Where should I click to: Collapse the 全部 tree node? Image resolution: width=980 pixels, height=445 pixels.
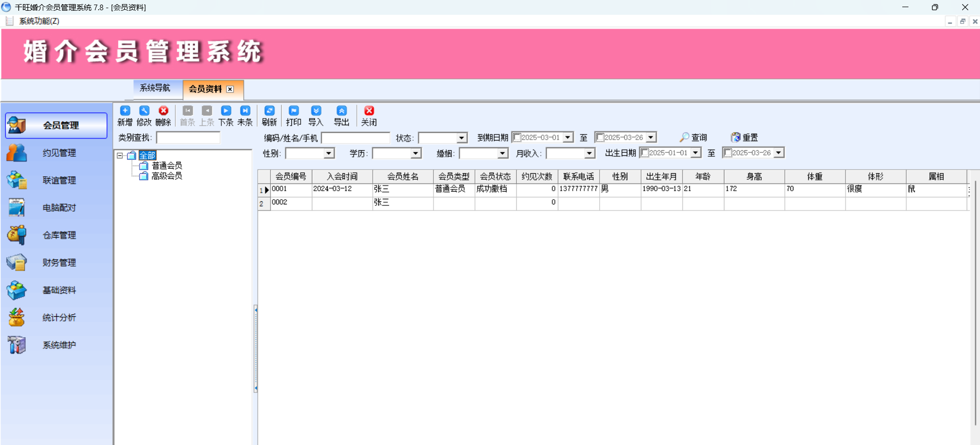coord(120,155)
